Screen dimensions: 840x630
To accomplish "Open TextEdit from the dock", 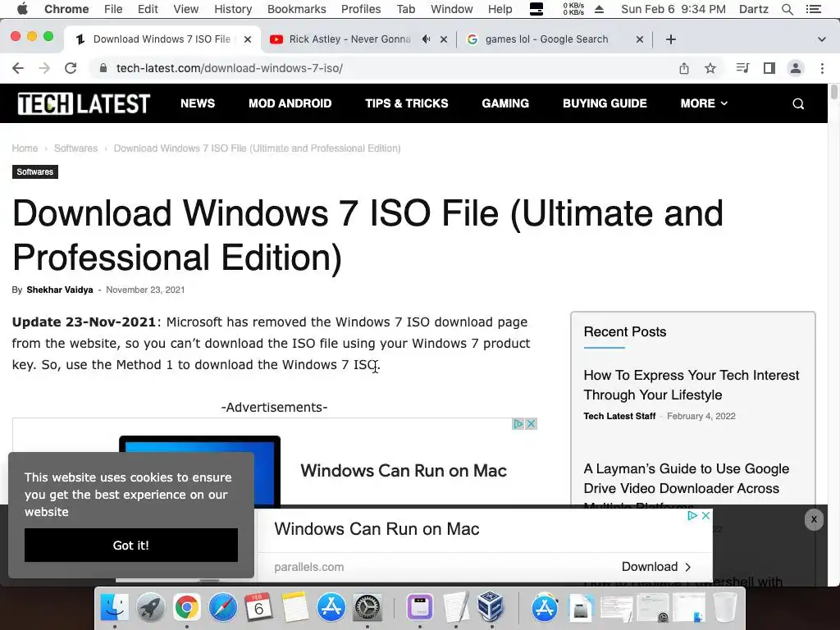I will pyautogui.click(x=456, y=608).
